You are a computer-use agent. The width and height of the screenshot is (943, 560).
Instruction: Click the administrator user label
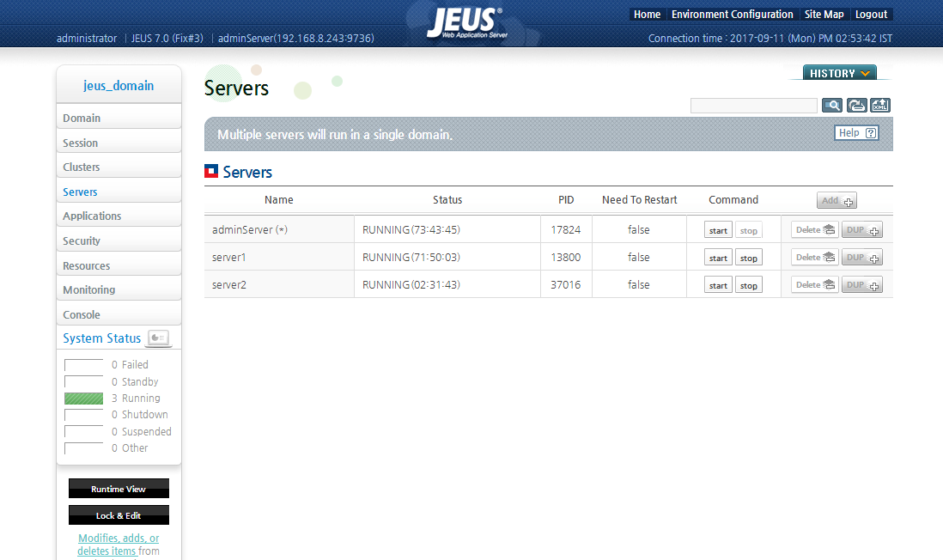(x=87, y=38)
